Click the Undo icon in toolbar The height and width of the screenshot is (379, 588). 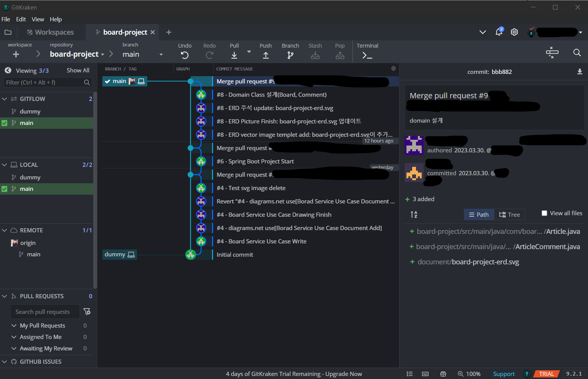click(185, 55)
